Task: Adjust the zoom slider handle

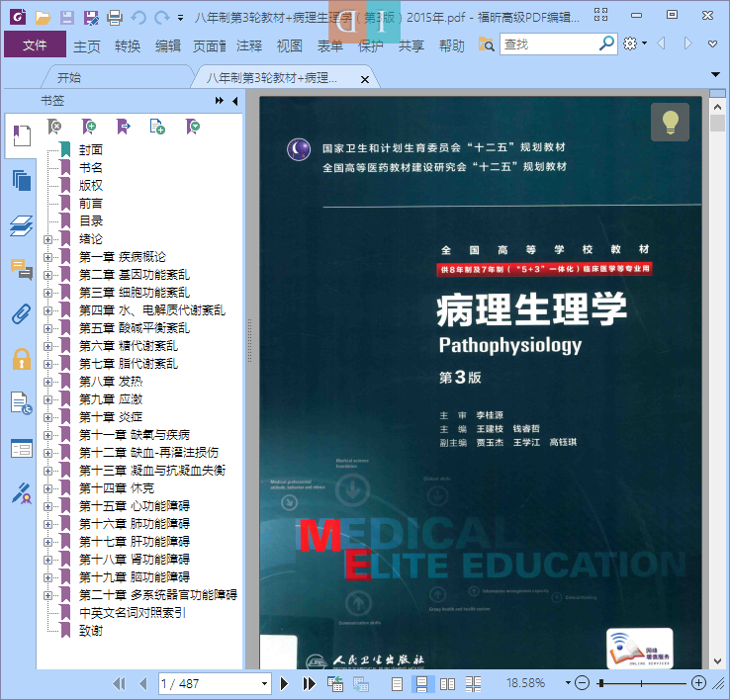Action: pyautogui.click(x=601, y=683)
